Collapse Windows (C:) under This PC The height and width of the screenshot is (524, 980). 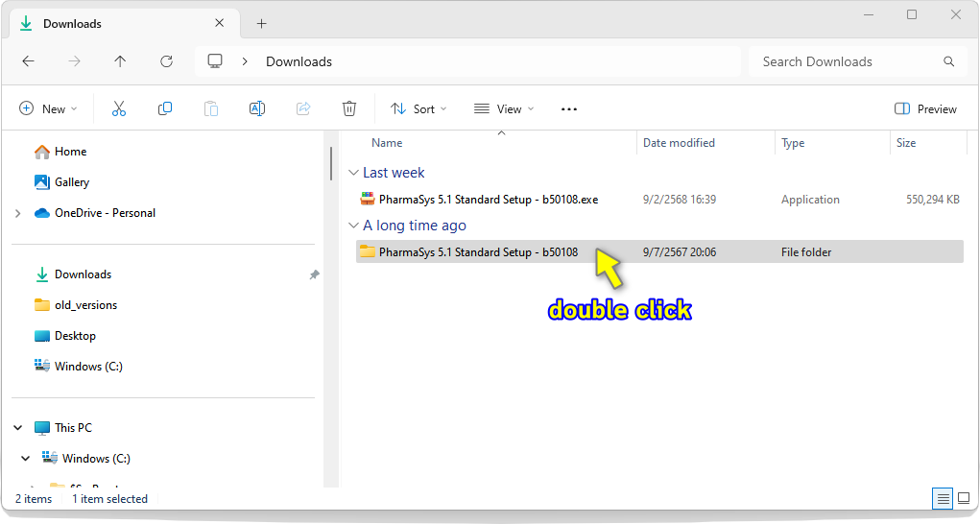(x=26, y=459)
